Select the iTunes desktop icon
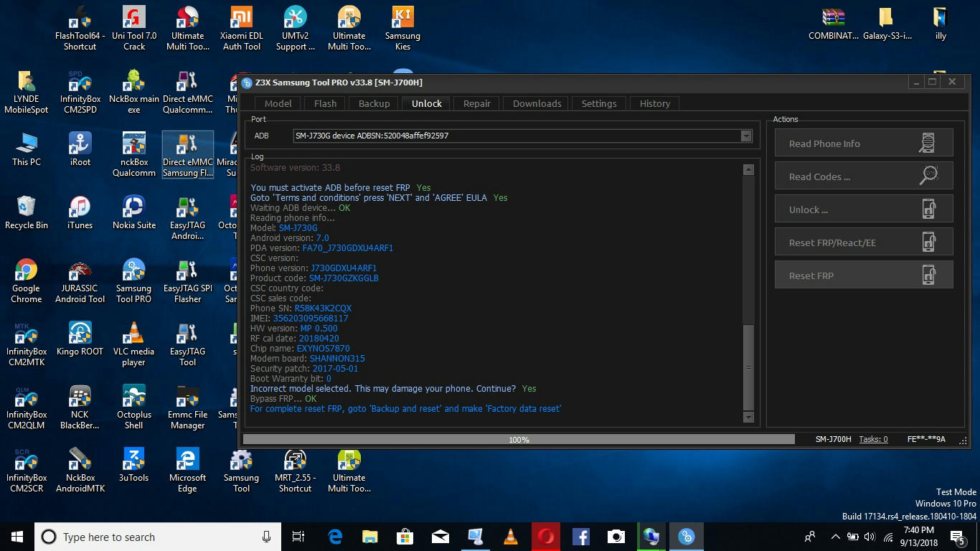The image size is (980, 551). (80, 212)
